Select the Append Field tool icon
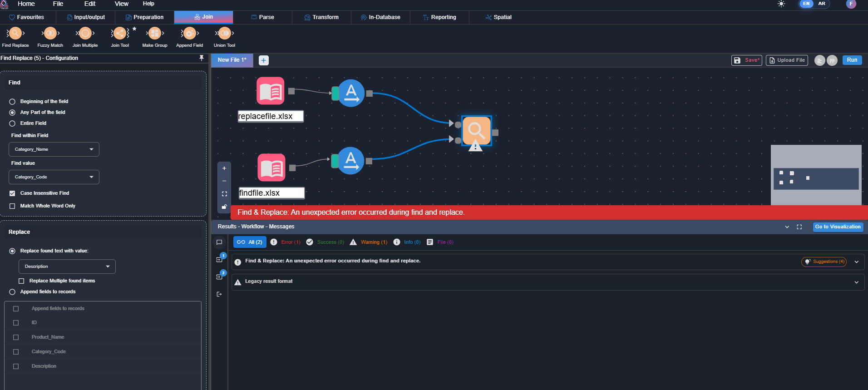 pyautogui.click(x=189, y=34)
